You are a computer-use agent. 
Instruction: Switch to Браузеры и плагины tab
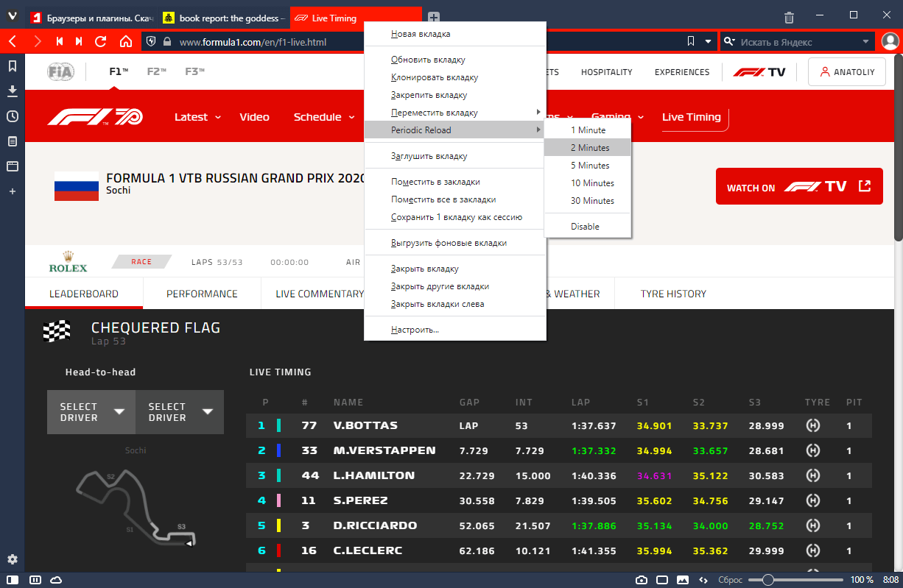(91, 18)
